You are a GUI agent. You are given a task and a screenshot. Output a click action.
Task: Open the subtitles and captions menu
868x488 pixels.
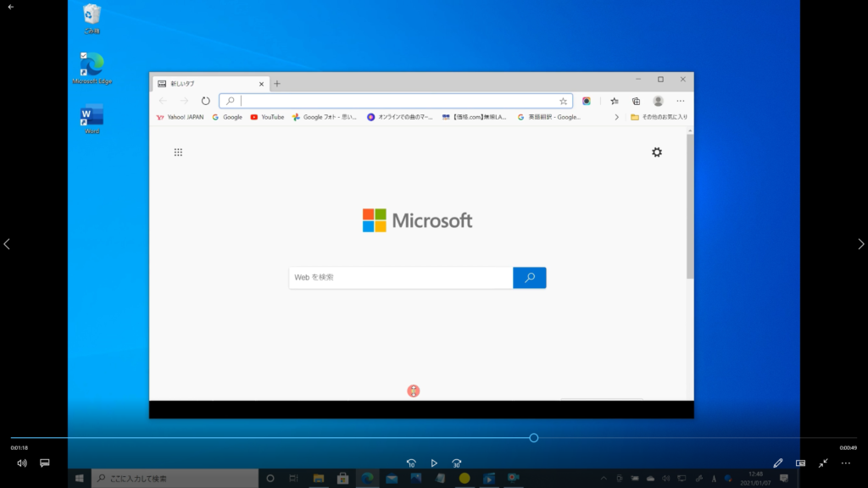[45, 463]
